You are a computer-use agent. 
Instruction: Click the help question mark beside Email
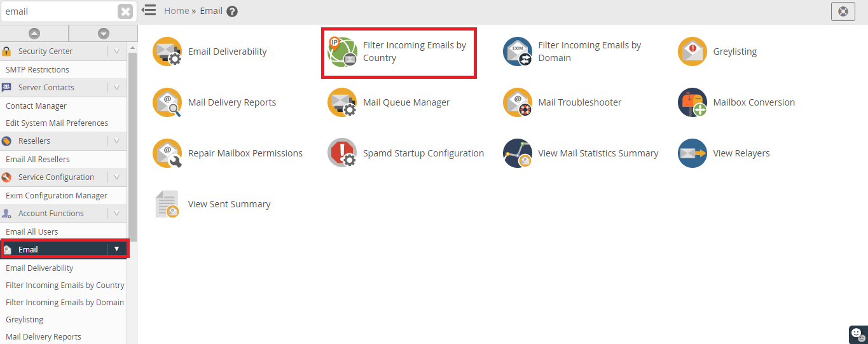click(x=232, y=11)
